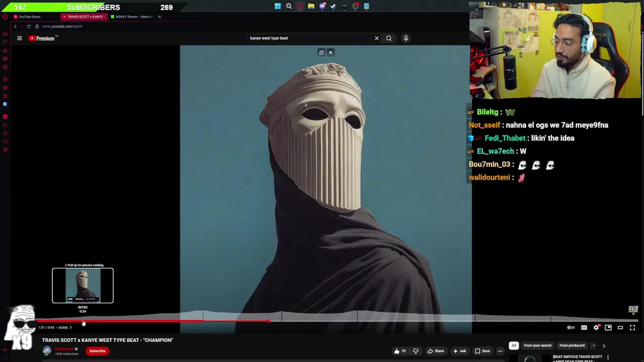Go back with the browser back arrow
The image size is (644, 362).
click(15, 26)
